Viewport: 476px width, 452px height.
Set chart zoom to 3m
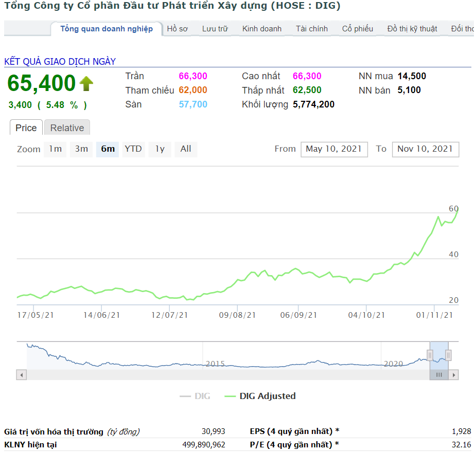(x=81, y=149)
